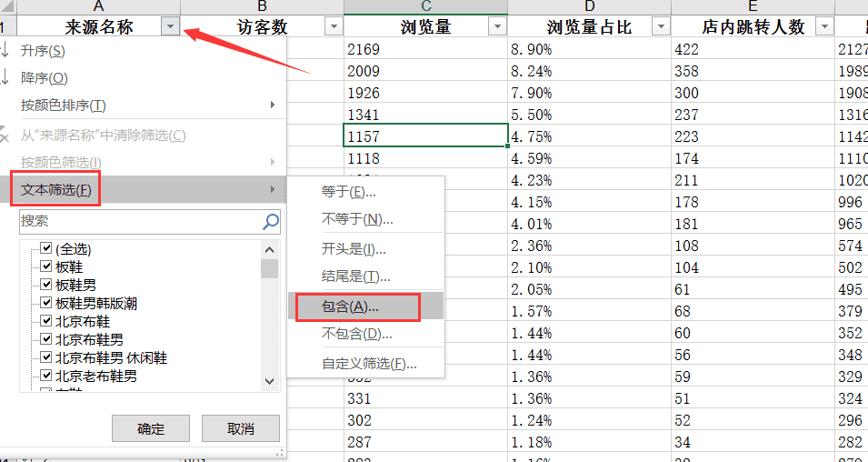Uncheck the 北京布鞋男 checkbox

pyautogui.click(x=46, y=339)
